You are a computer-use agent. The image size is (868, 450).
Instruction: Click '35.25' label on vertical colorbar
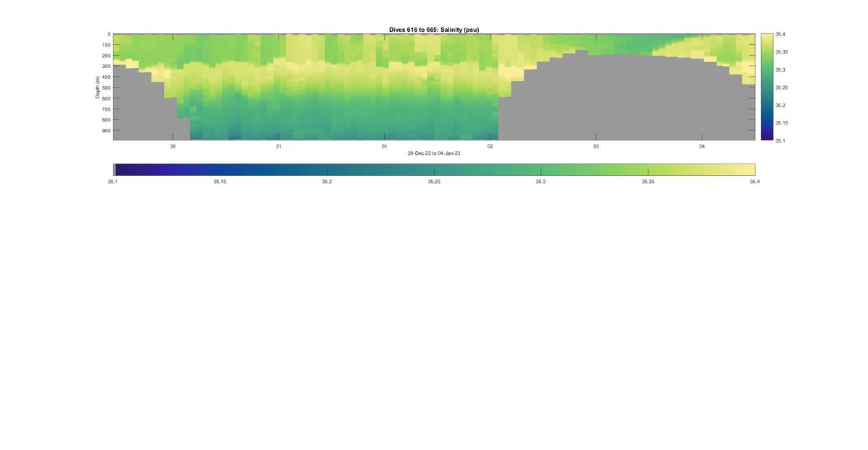click(783, 88)
